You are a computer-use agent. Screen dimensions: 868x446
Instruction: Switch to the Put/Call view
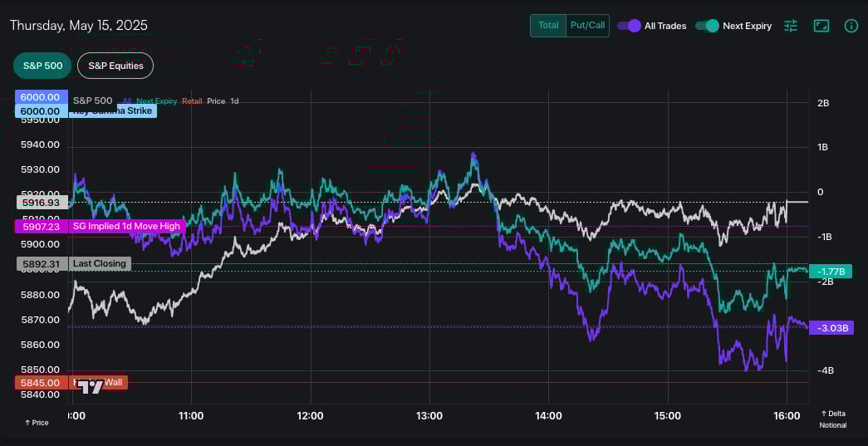[x=588, y=26]
